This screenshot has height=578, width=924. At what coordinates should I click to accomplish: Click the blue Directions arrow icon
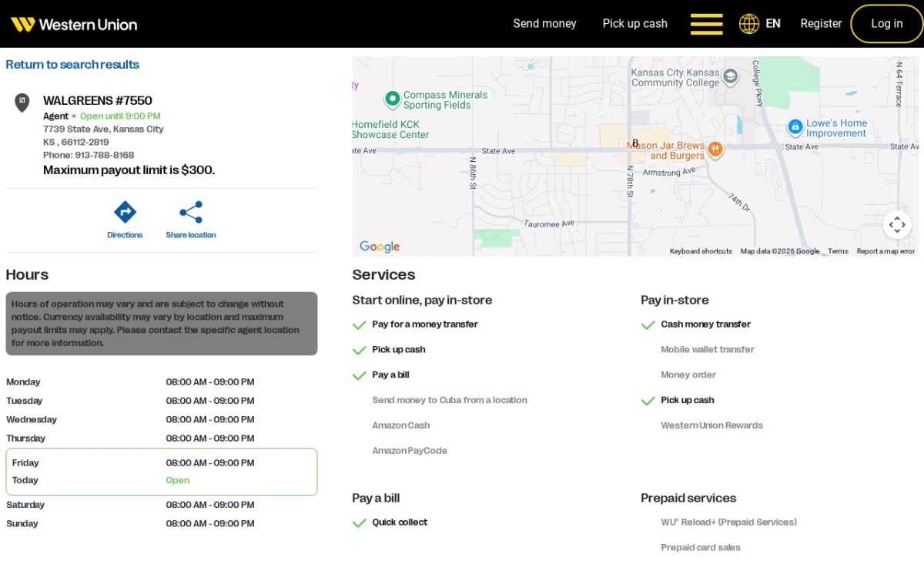click(125, 212)
